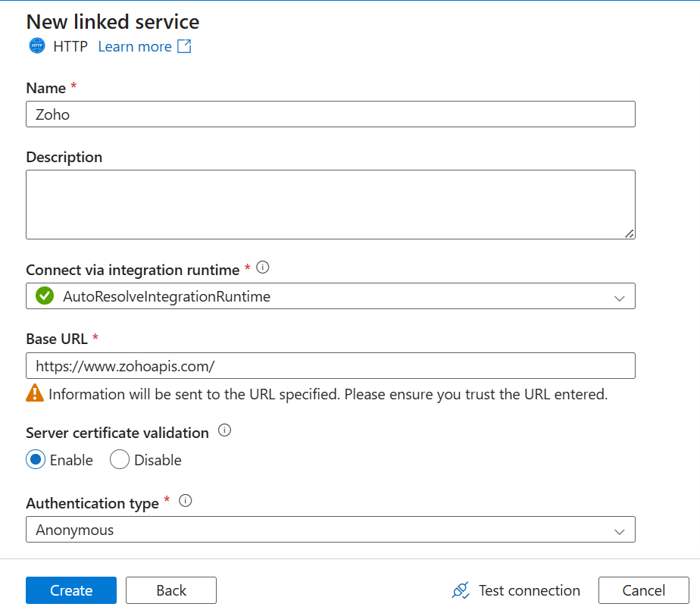700x610 pixels.
Task: Click the external link icon beside Learn more
Action: [x=184, y=46]
